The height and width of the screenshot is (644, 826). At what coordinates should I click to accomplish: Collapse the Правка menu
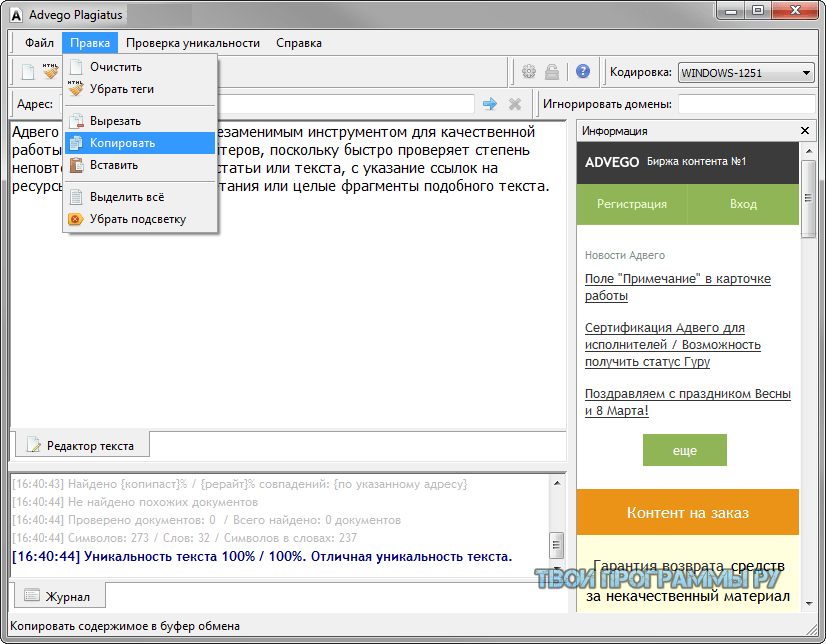click(90, 43)
